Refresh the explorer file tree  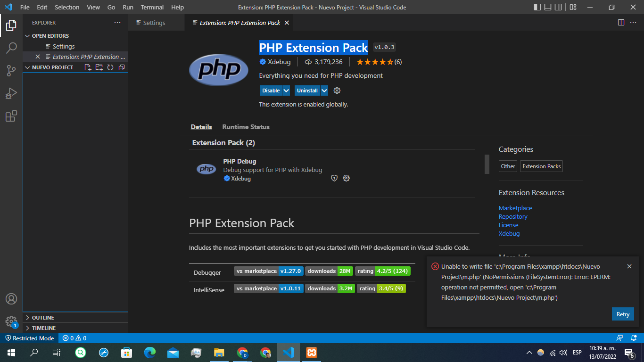[110, 67]
